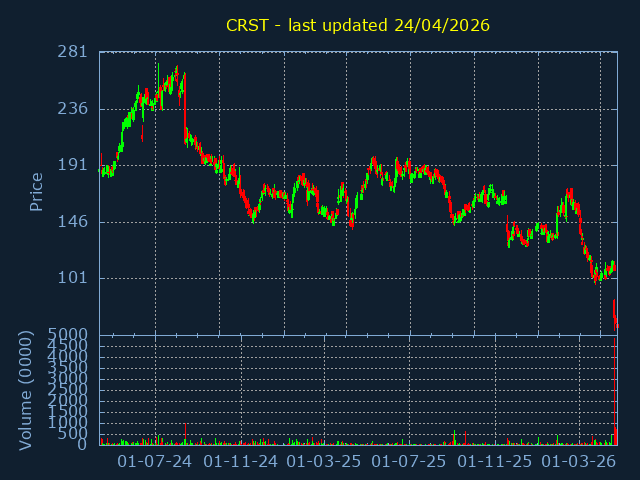This screenshot has height=480, width=640.
Task: Click the tall red volume spike bar
Action: tap(615, 390)
